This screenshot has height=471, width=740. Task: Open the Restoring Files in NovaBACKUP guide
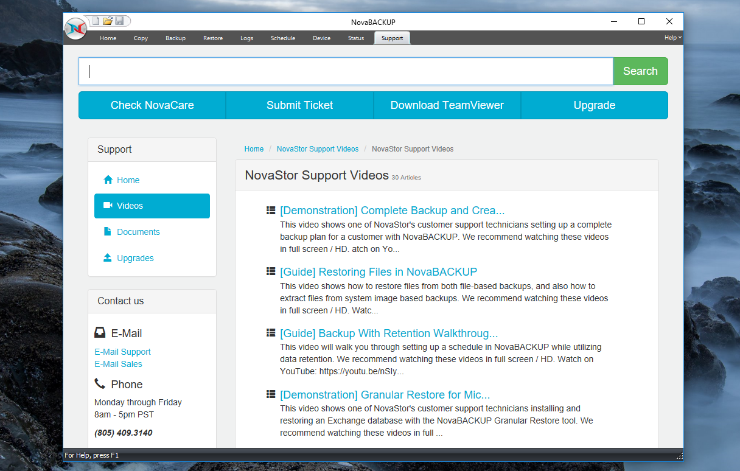378,272
